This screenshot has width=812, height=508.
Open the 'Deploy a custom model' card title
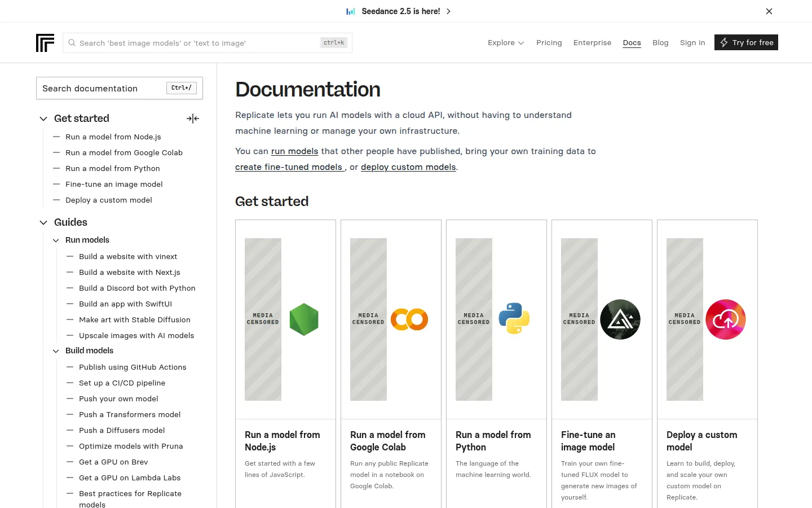702,441
